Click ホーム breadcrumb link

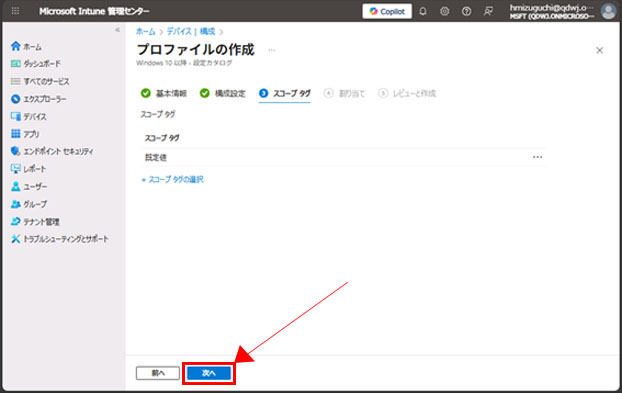click(x=146, y=31)
